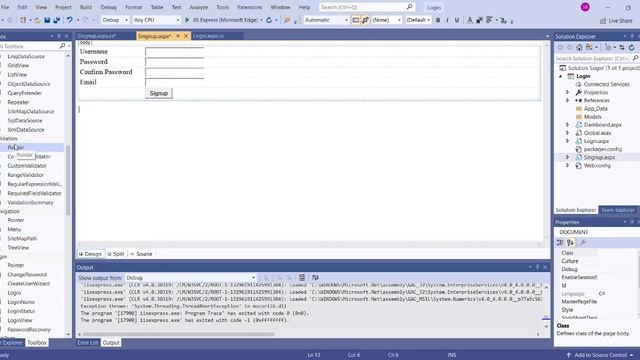Click the Underline formatting icon
The width and height of the screenshot is (640, 360).
(x=457, y=20)
